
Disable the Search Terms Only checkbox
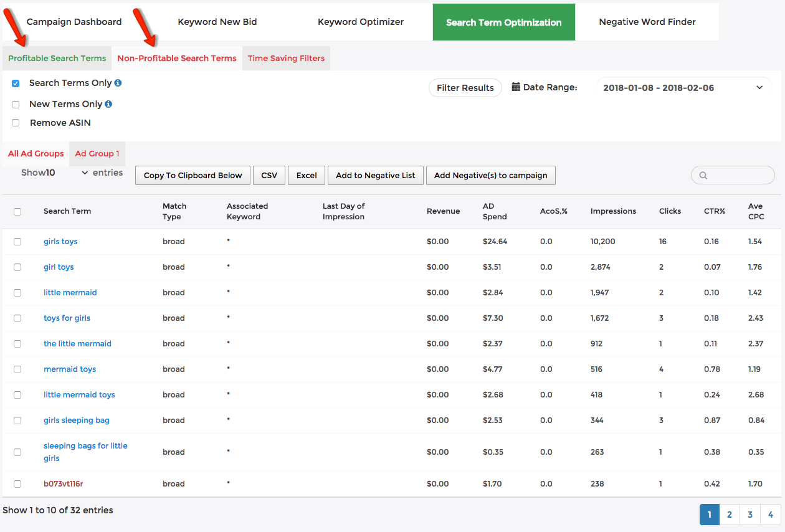point(16,82)
